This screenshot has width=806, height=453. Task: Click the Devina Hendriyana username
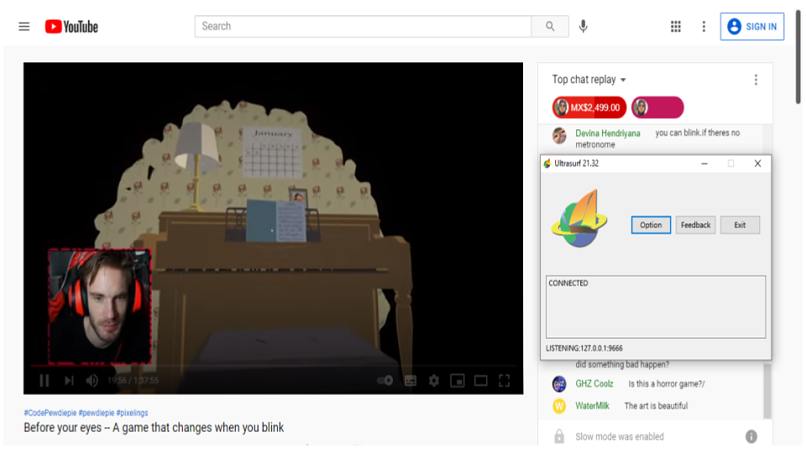tap(608, 133)
